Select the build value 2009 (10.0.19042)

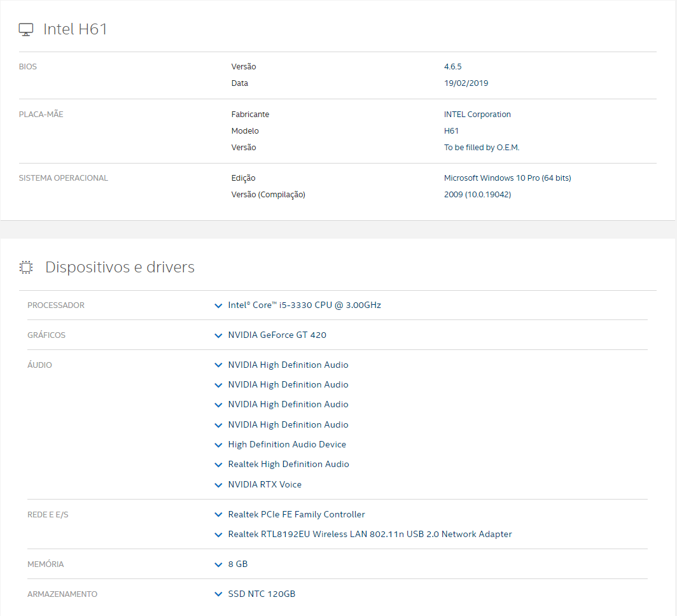click(477, 194)
